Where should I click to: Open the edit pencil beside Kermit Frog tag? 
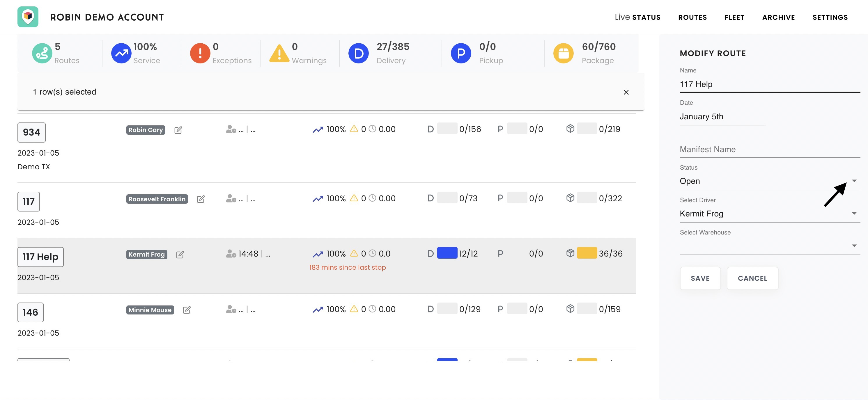(180, 255)
